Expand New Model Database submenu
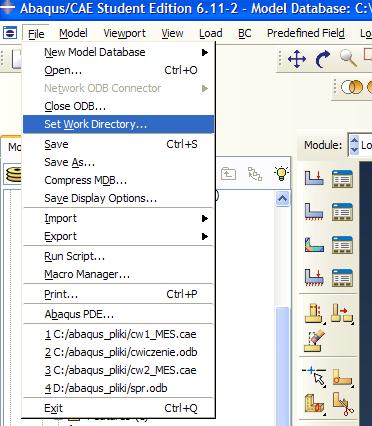 pyautogui.click(x=118, y=52)
